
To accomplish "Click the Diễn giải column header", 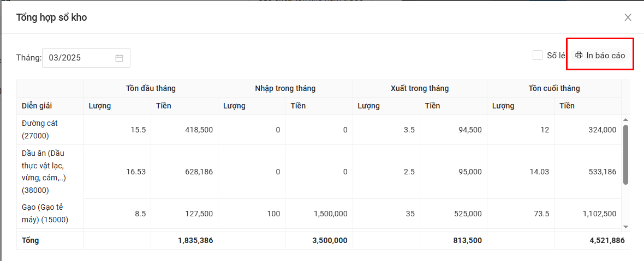I will coord(37,106).
